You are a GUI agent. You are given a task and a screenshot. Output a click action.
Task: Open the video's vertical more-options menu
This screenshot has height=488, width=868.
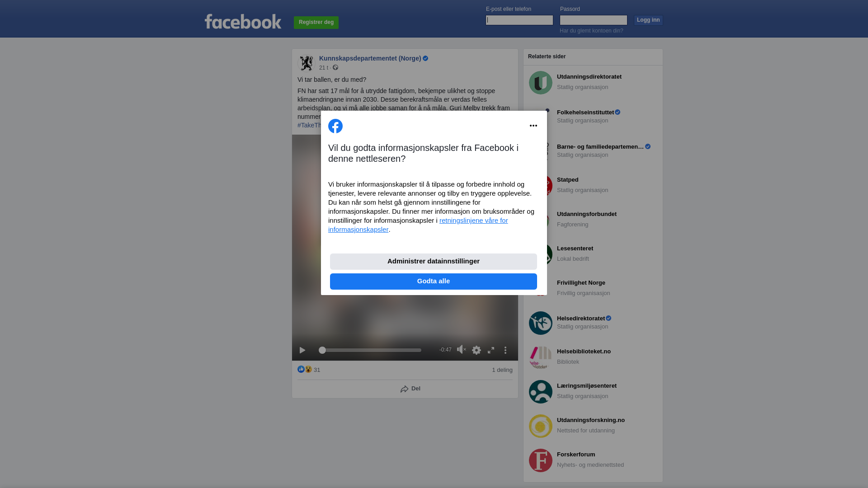(x=505, y=350)
